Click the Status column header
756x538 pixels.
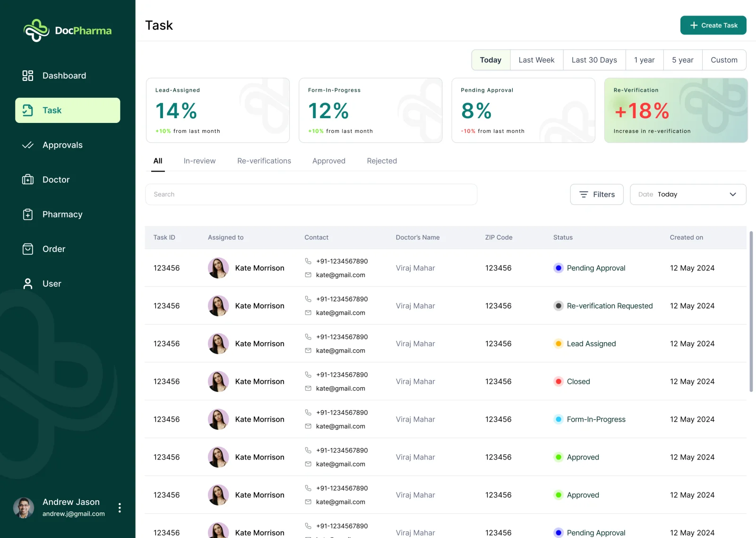pos(563,237)
